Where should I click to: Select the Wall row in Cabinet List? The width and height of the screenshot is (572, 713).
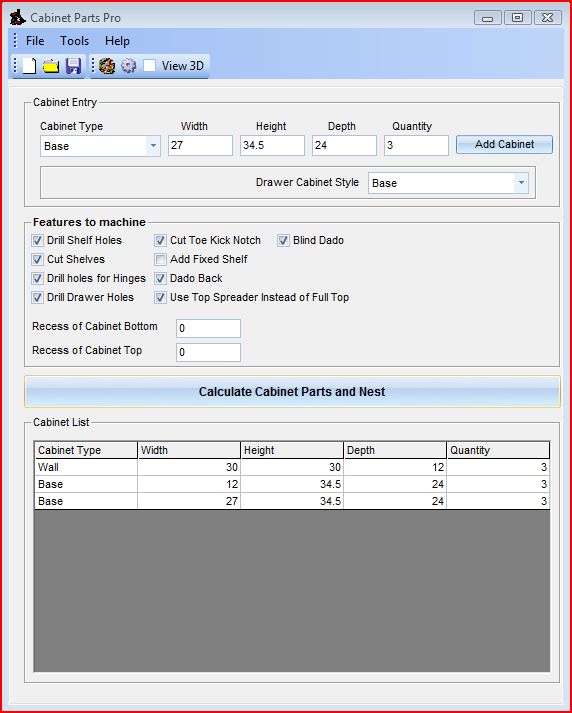tap(292, 467)
